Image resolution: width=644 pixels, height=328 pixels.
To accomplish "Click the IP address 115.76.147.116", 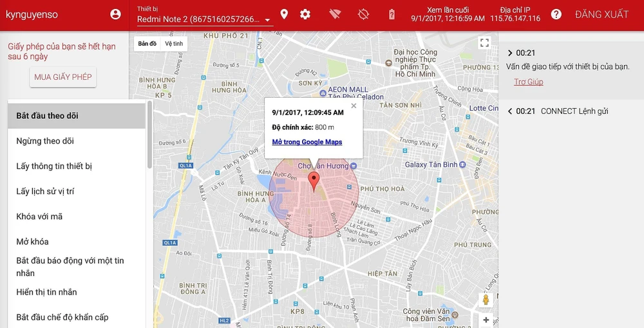I will pyautogui.click(x=515, y=19).
